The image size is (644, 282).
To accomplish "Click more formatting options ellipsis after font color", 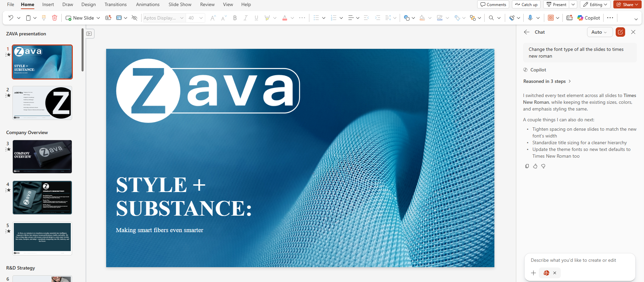I will click(302, 18).
